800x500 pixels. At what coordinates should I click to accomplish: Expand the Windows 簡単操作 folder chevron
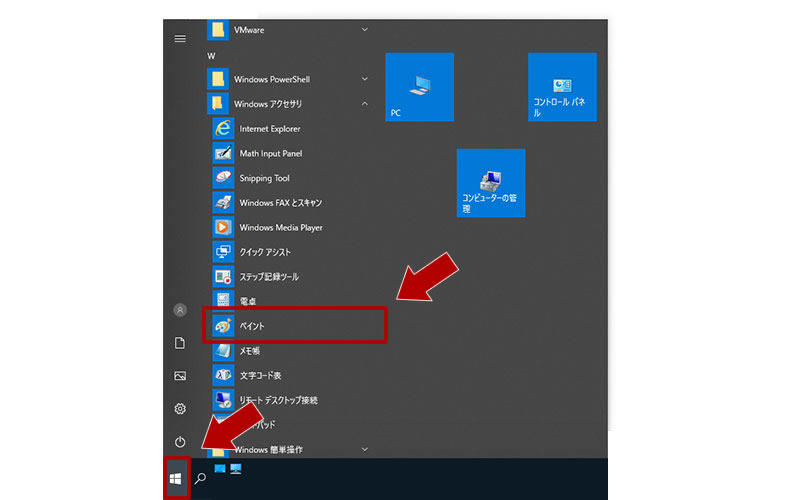pos(364,449)
